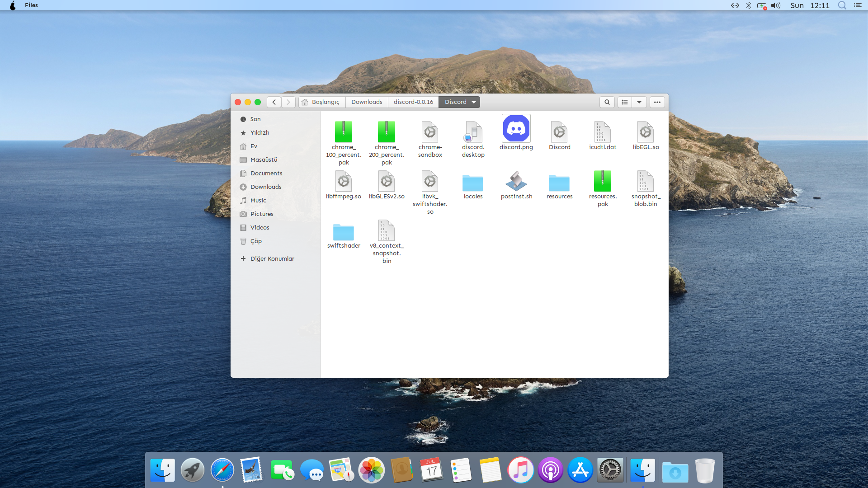Open App Store from the dock

coord(580,470)
